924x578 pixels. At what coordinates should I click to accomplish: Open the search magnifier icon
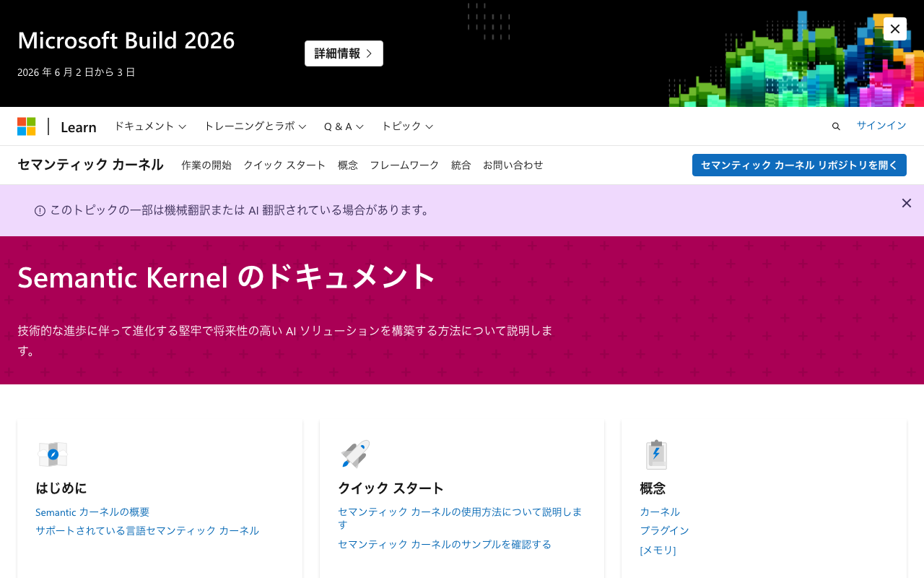point(836,126)
